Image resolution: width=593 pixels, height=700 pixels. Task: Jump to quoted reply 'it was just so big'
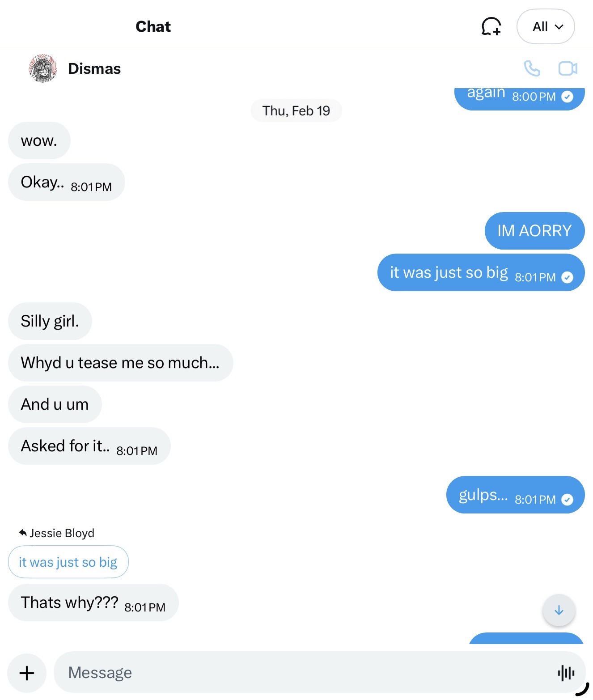pos(68,562)
